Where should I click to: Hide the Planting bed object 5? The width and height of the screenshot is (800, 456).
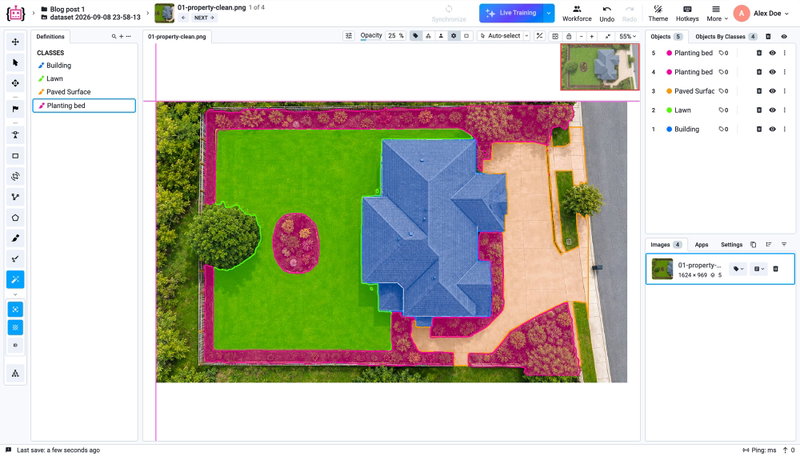(772, 53)
